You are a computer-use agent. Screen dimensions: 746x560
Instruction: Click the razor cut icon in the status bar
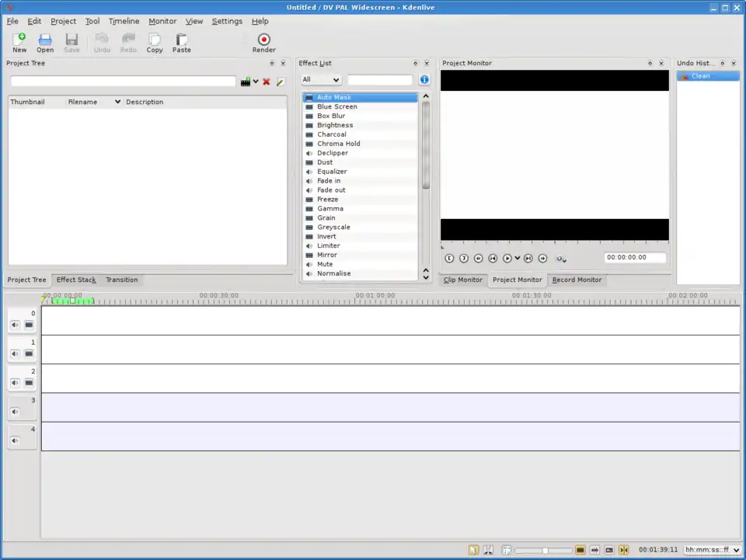[488, 549]
